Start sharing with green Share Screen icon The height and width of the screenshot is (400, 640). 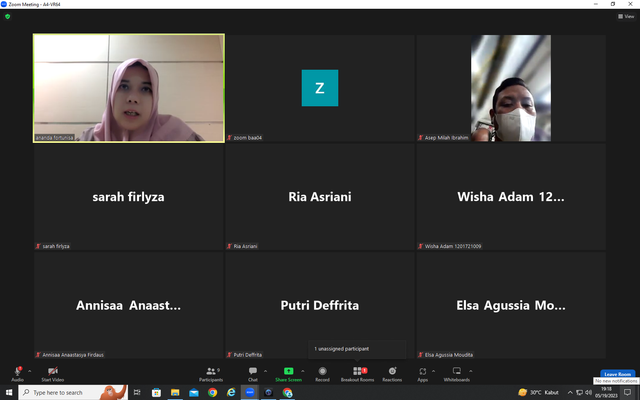288,371
